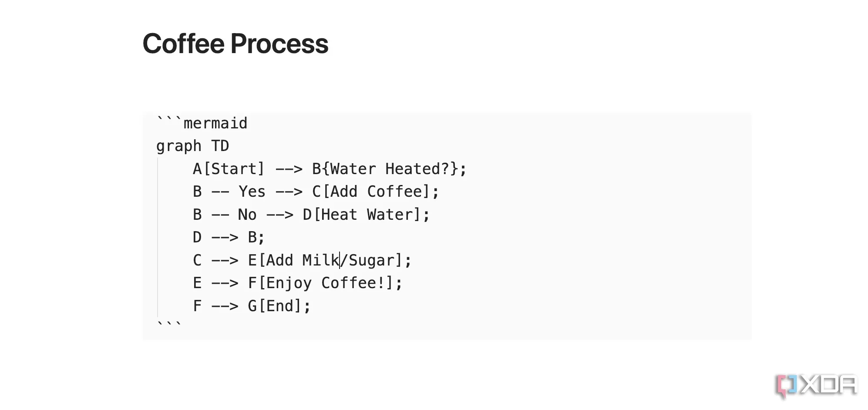
Task: Click the Yes edge label
Action: click(252, 192)
